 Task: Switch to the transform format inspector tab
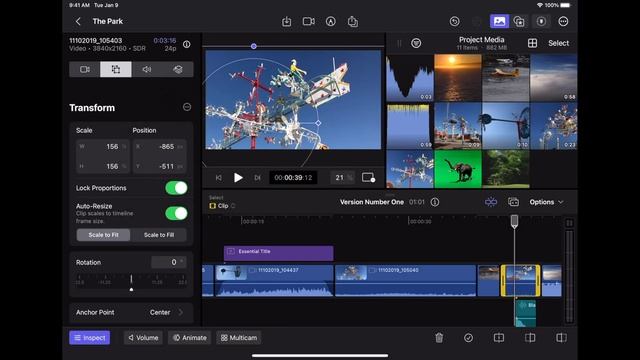click(116, 69)
